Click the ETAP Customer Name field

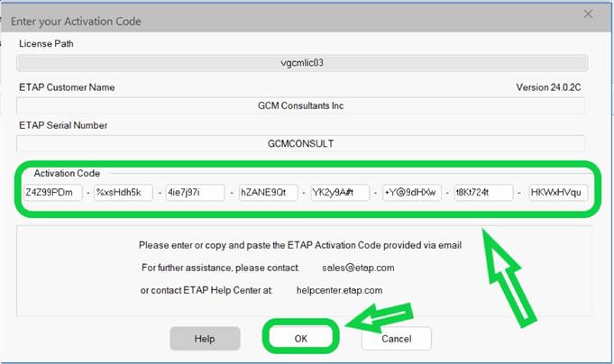tap(301, 105)
